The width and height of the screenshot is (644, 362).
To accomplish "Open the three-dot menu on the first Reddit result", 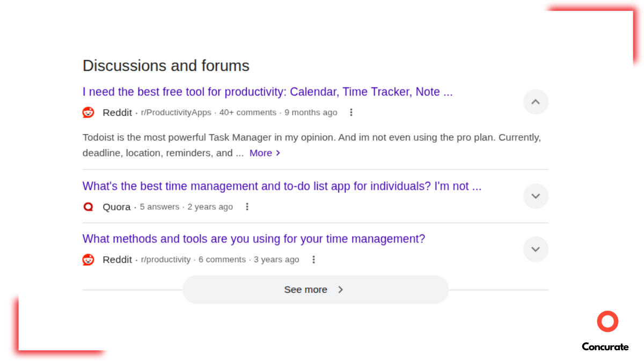I will pos(352,113).
